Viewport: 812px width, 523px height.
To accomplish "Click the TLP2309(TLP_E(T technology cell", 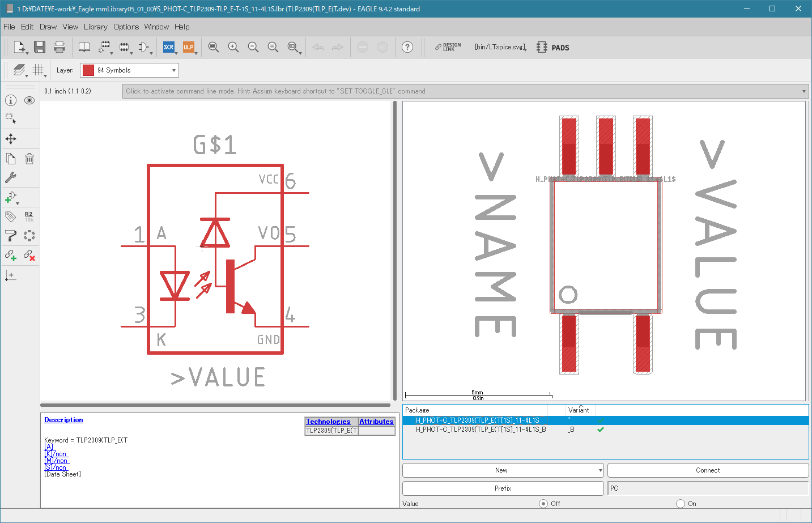I will click(331, 431).
